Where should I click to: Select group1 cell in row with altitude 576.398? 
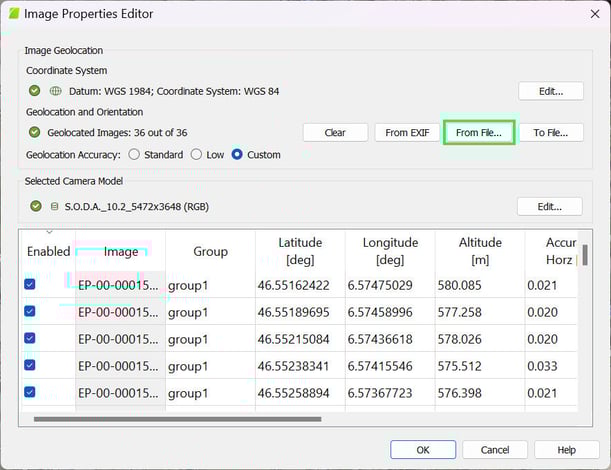210,393
